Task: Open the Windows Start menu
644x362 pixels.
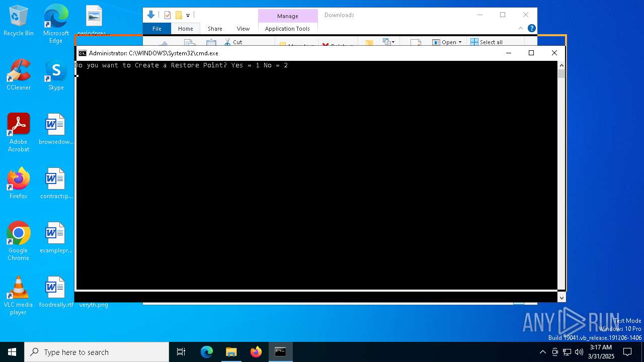Action: 12,352
